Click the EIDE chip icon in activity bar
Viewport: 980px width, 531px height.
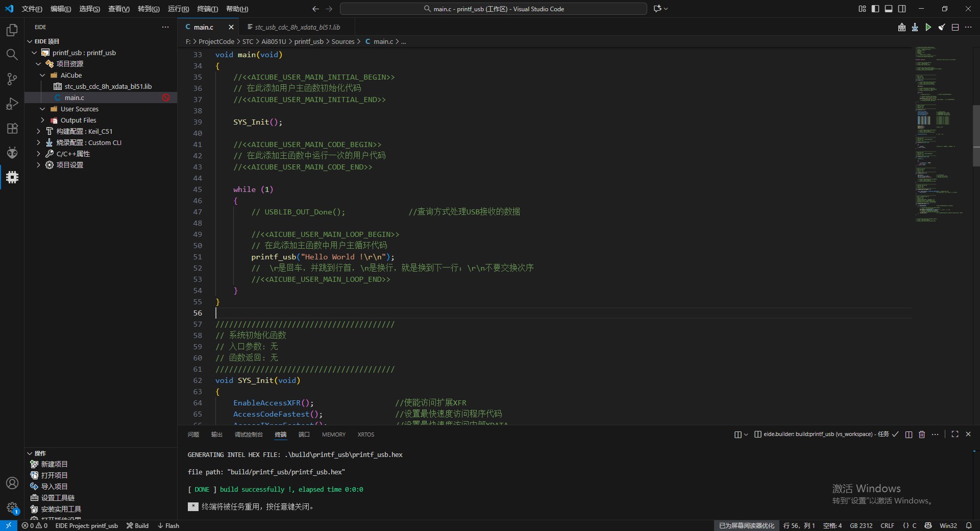coord(12,177)
